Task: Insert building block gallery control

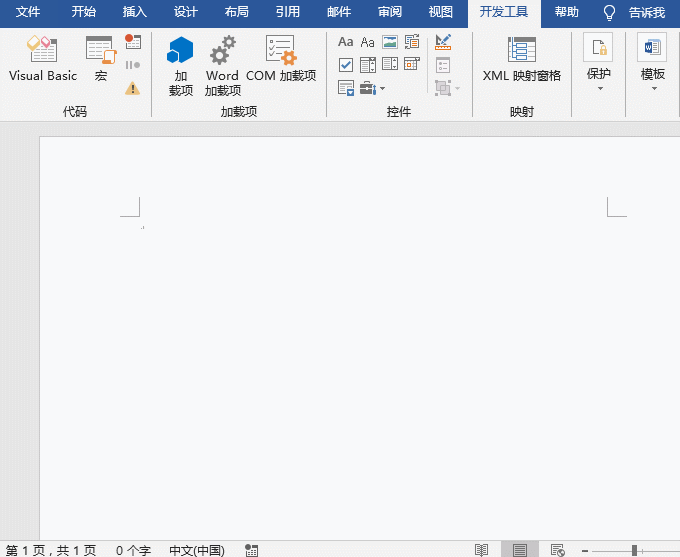Action: click(x=412, y=42)
